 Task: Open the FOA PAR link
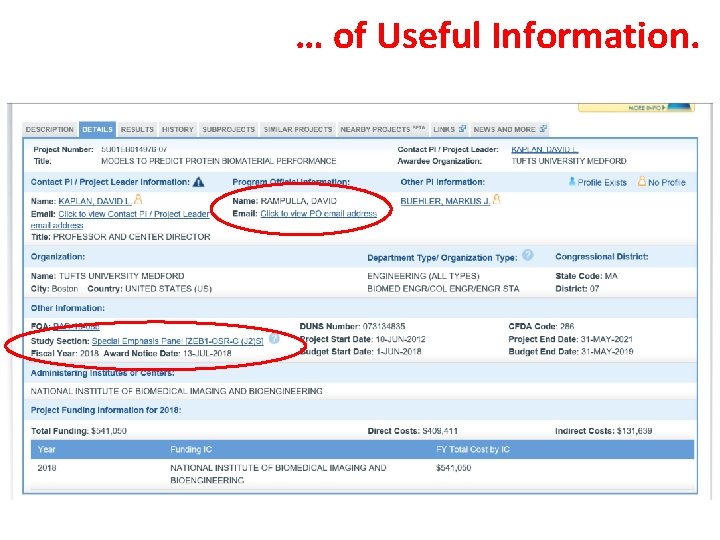(76, 326)
